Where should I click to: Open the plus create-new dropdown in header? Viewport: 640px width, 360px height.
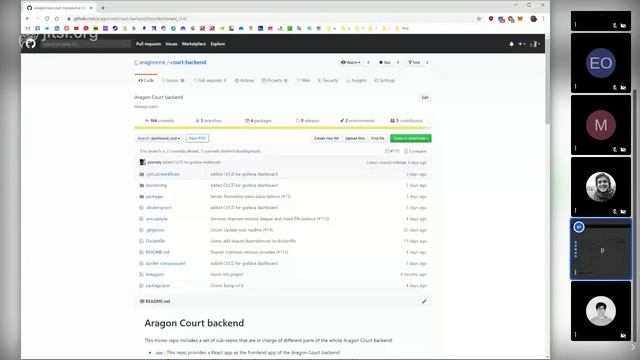[522, 44]
